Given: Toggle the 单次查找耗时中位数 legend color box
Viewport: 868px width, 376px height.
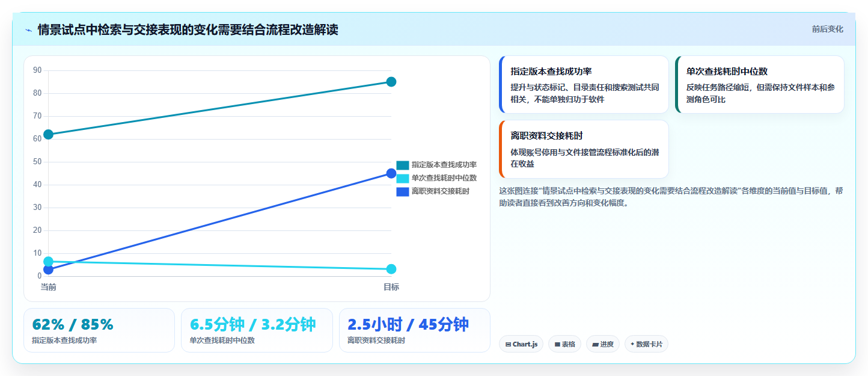Looking at the screenshot, I should [x=403, y=178].
